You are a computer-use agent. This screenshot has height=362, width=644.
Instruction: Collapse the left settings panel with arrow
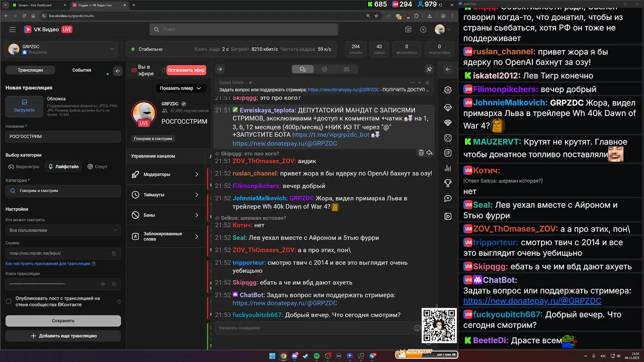pyautogui.click(x=118, y=71)
